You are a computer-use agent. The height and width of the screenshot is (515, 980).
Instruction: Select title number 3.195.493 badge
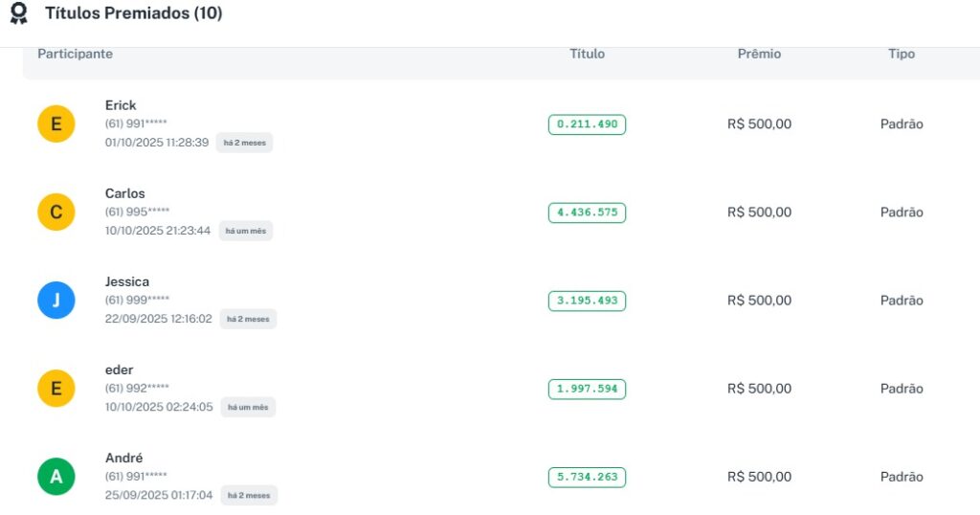click(x=587, y=301)
